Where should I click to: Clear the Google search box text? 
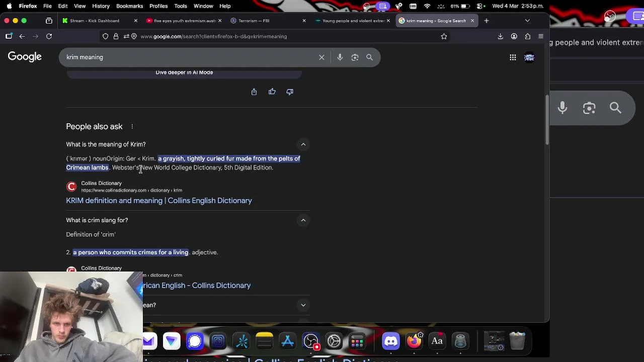[x=321, y=57]
